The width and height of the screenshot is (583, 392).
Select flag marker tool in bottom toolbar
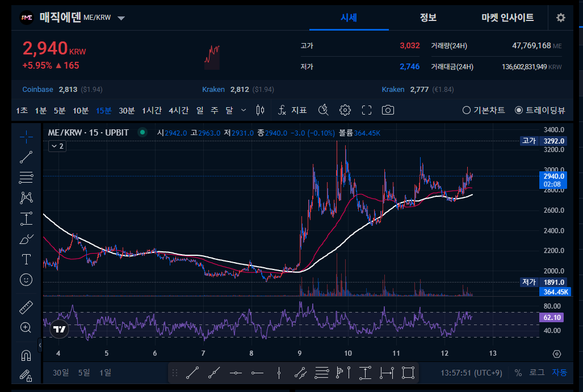point(343,373)
